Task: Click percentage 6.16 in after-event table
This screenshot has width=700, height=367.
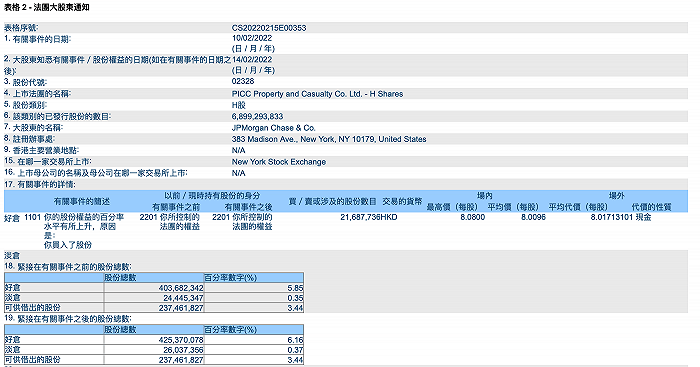Action: click(296, 340)
